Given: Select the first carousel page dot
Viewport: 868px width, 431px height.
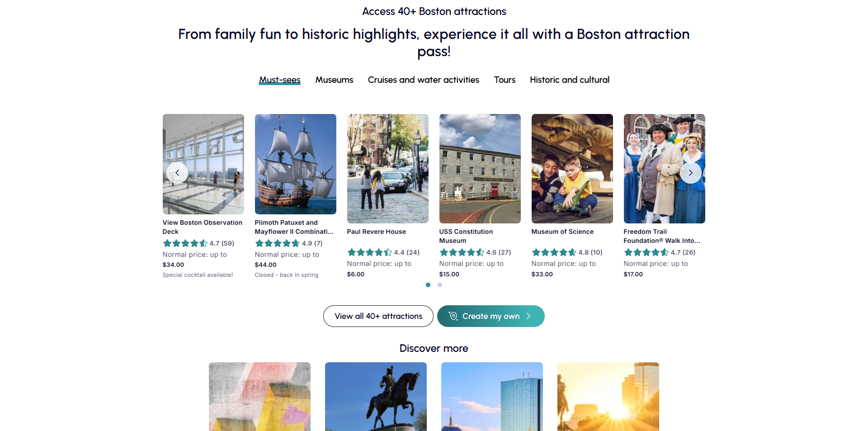Looking at the screenshot, I should pyautogui.click(x=428, y=285).
